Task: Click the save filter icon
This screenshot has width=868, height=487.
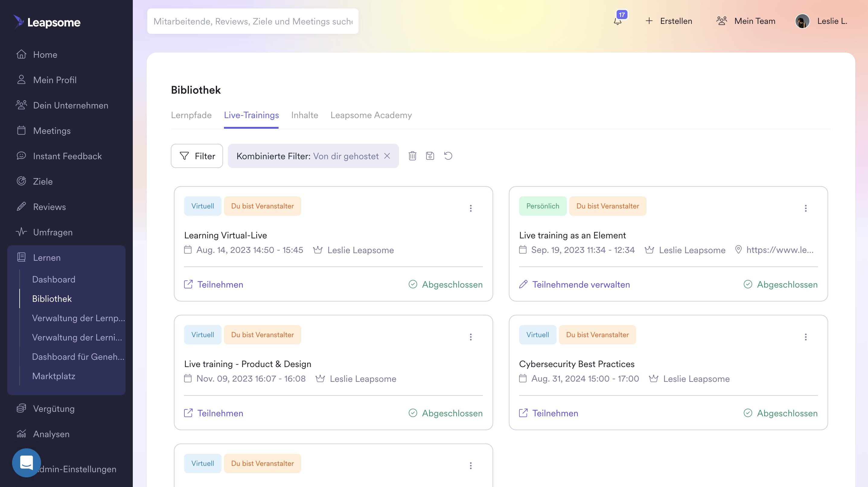Action: click(430, 156)
